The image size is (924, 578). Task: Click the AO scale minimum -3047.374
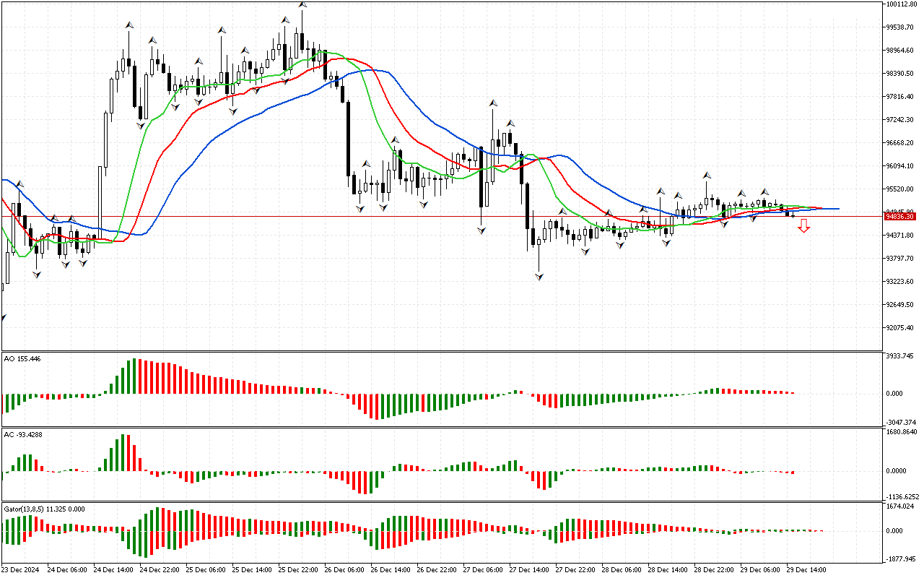pyautogui.click(x=902, y=421)
